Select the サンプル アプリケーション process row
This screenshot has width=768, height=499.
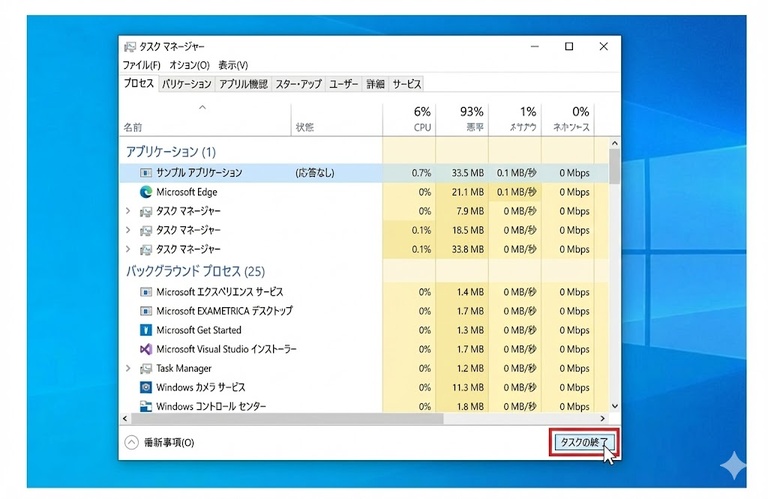[364, 173]
